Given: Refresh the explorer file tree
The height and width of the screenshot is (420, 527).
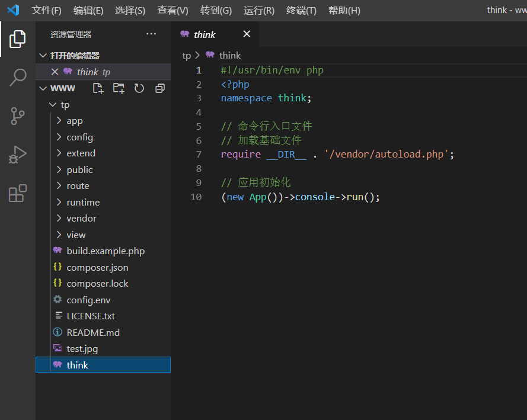Looking at the screenshot, I should 139,88.
